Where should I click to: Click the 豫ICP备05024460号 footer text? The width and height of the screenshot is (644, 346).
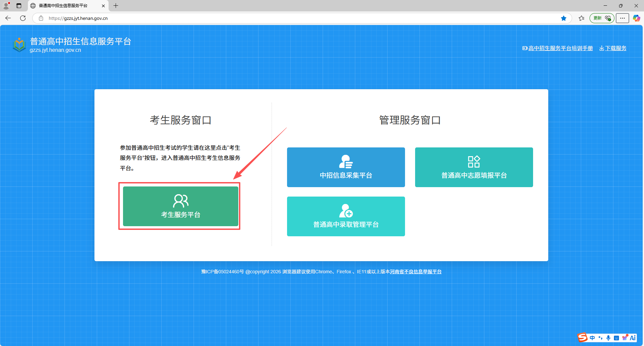223,272
